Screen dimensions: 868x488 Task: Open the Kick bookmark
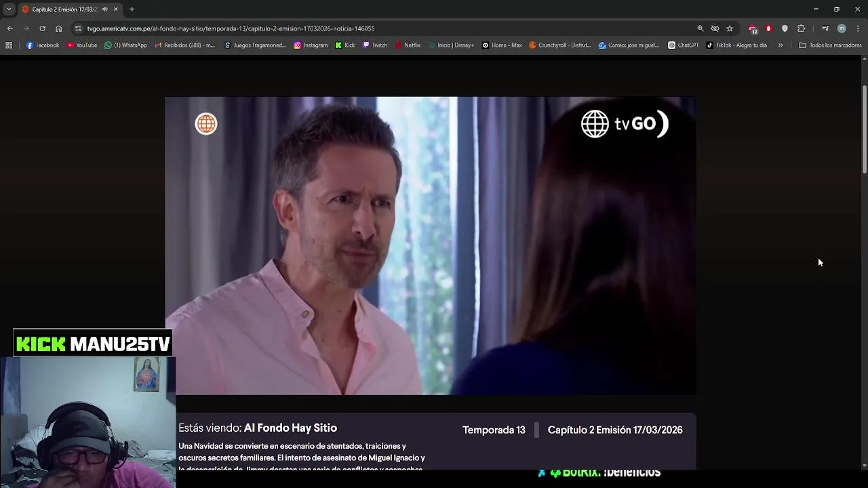345,45
